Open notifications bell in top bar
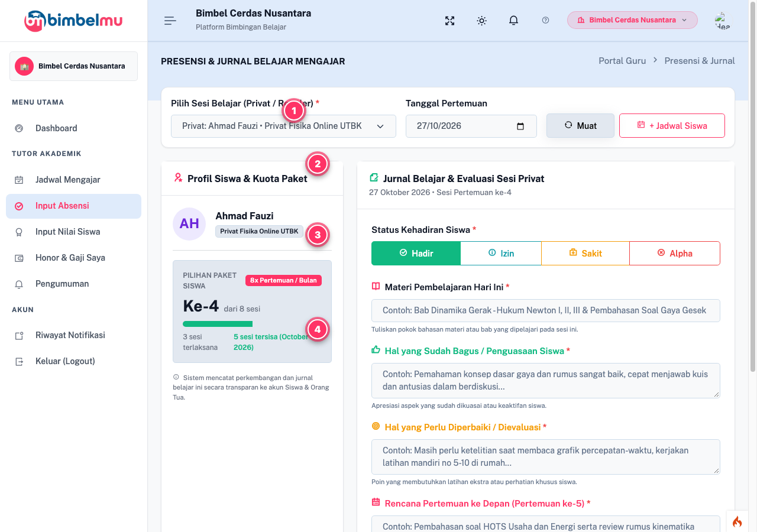The height and width of the screenshot is (532, 757). [514, 21]
